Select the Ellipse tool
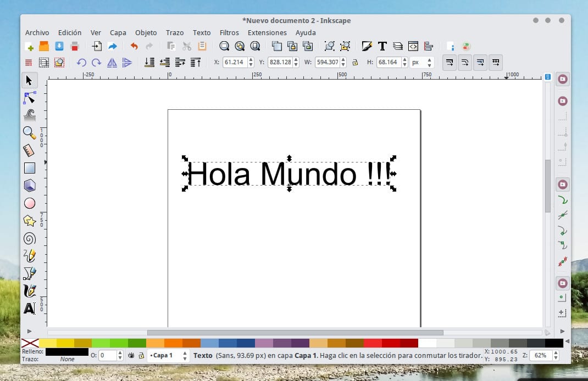This screenshot has height=381, width=588. coord(29,203)
